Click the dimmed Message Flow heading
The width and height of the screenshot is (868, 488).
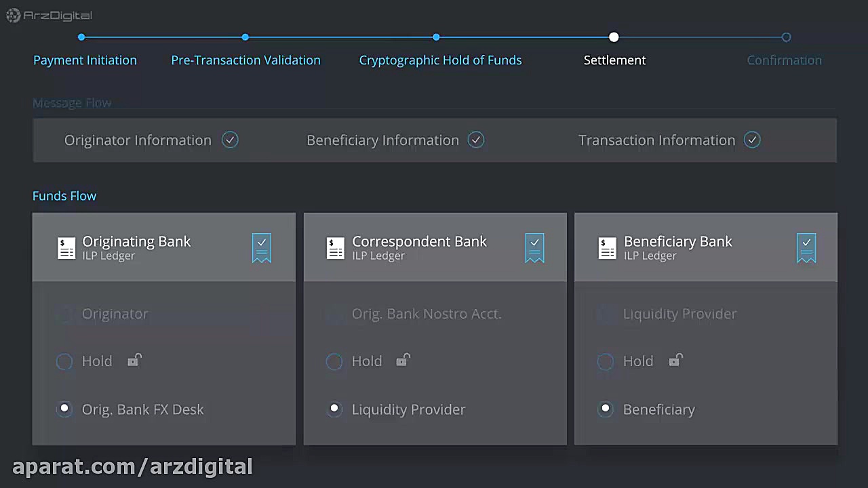pyautogui.click(x=72, y=103)
